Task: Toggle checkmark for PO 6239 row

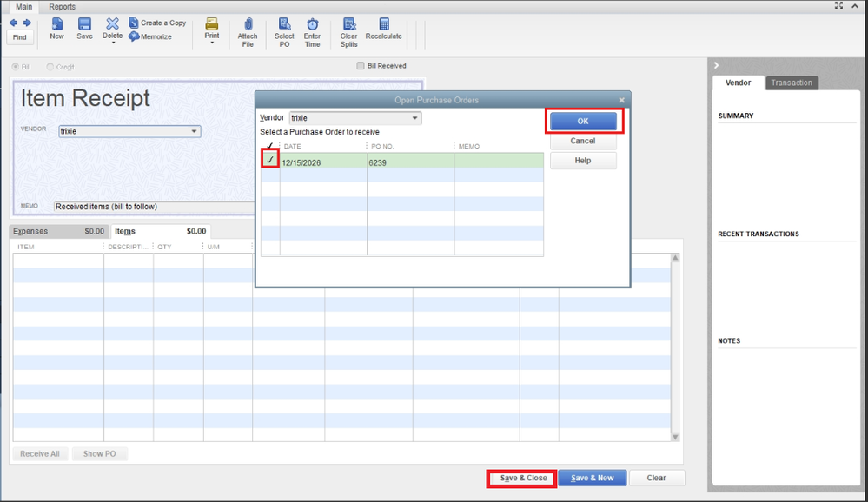Action: click(270, 160)
